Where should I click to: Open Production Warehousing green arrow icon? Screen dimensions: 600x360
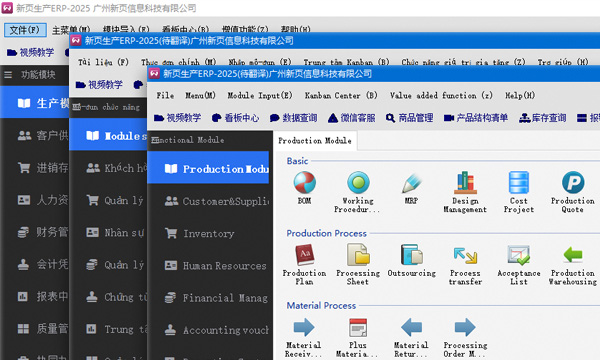(x=573, y=255)
